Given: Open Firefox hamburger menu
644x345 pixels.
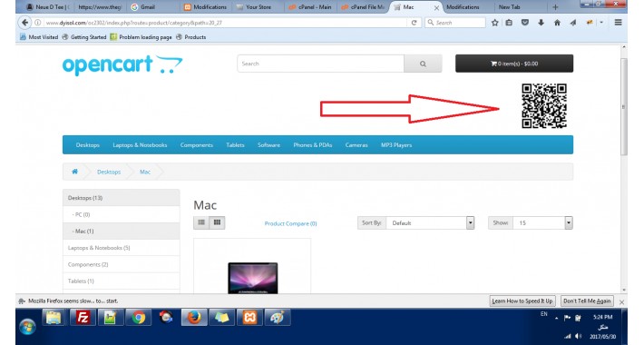Looking at the screenshot, I should click(x=618, y=23).
